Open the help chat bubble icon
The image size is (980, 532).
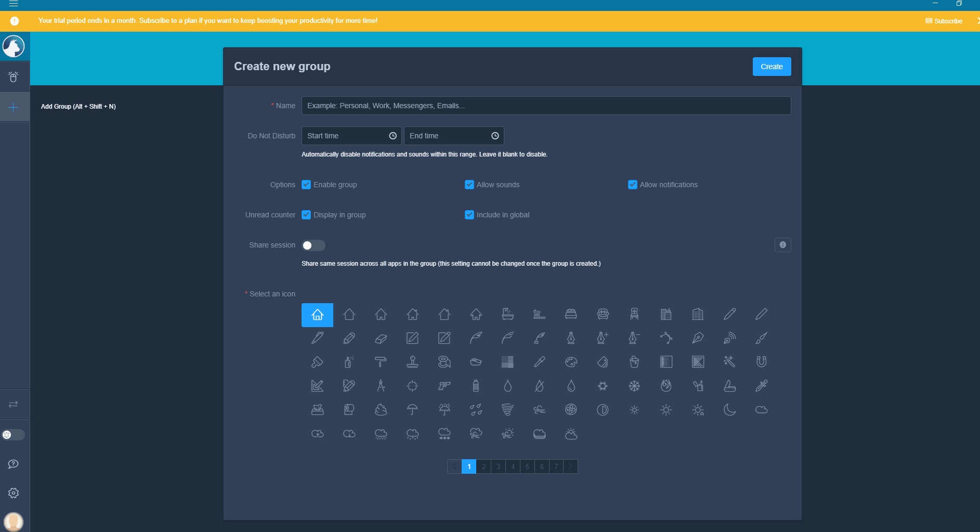[14, 464]
